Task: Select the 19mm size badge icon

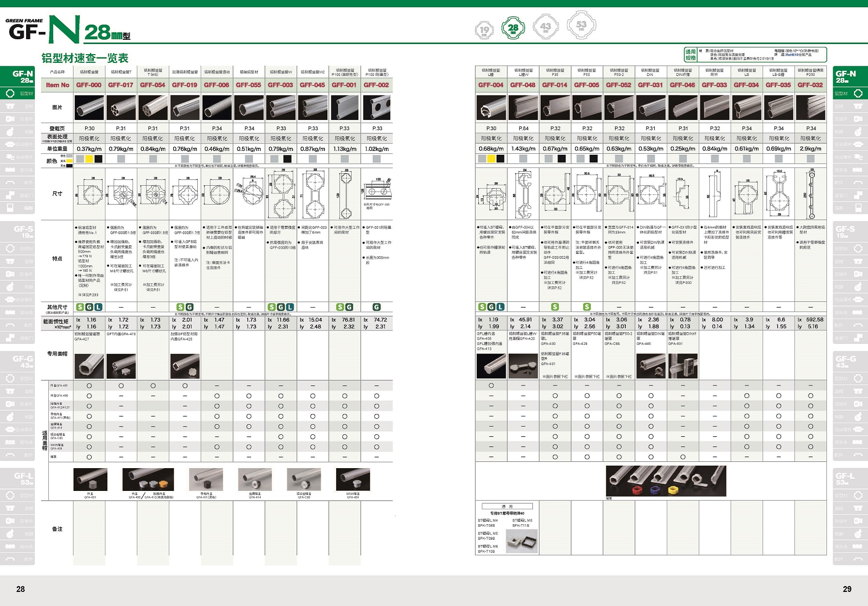Action: [484, 30]
